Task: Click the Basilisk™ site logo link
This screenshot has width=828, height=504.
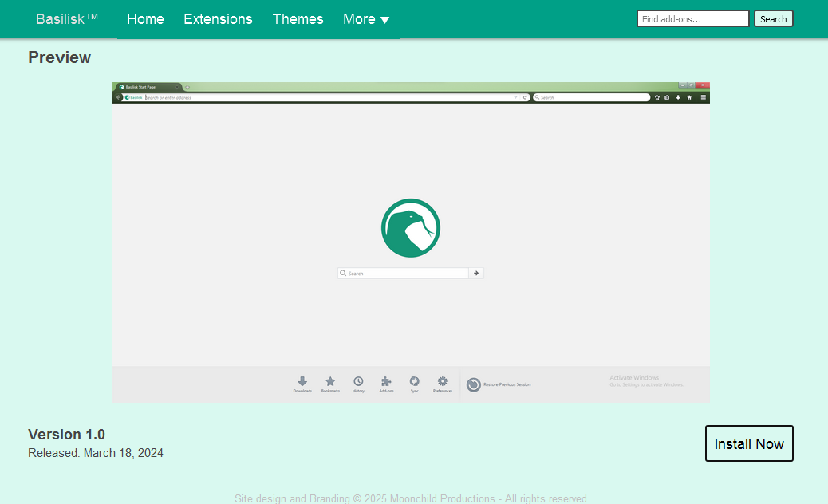Action: coord(67,19)
